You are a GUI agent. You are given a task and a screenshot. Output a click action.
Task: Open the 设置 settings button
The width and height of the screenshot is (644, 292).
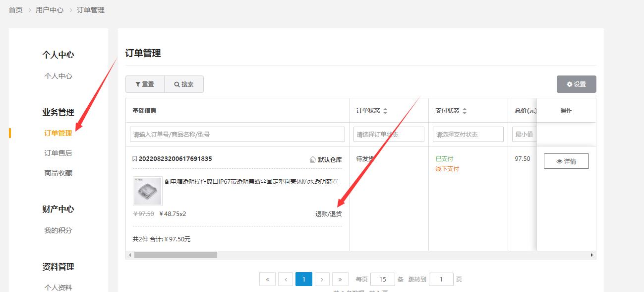point(576,84)
